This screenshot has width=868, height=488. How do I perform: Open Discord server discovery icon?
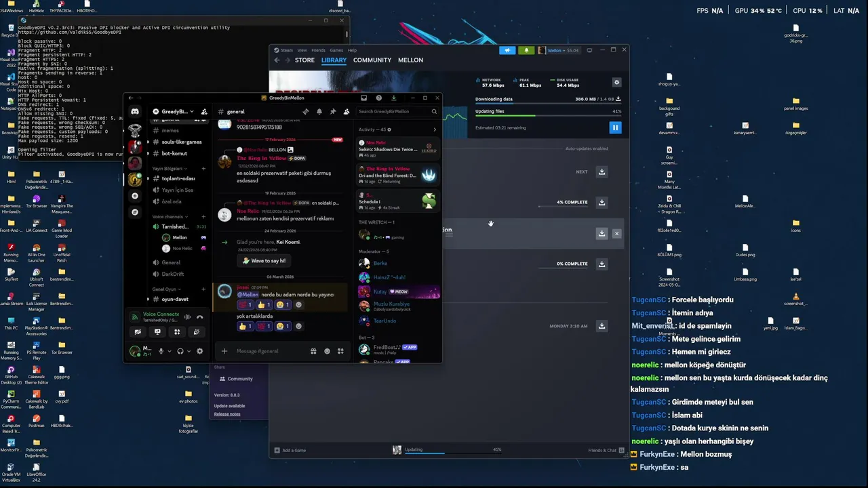tap(135, 212)
